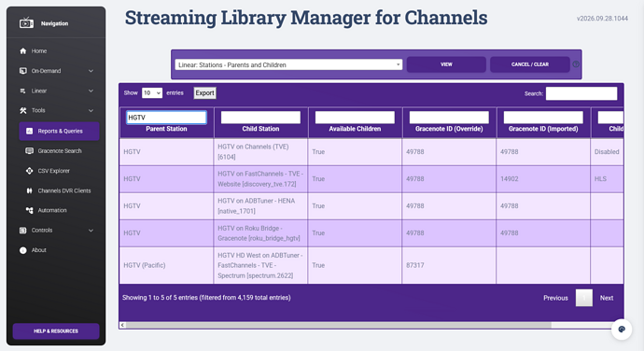Click the Parent Station filter containing HGTV
The width and height of the screenshot is (644, 351).
(166, 117)
